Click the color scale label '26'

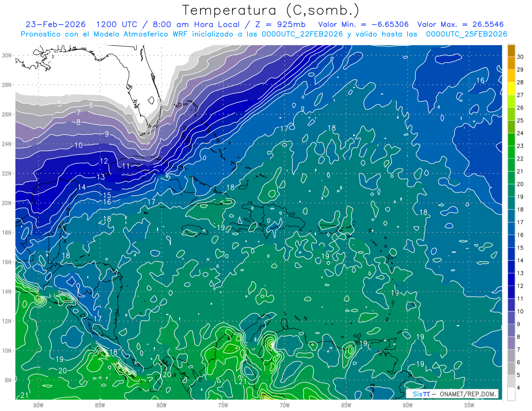pyautogui.click(x=520, y=108)
